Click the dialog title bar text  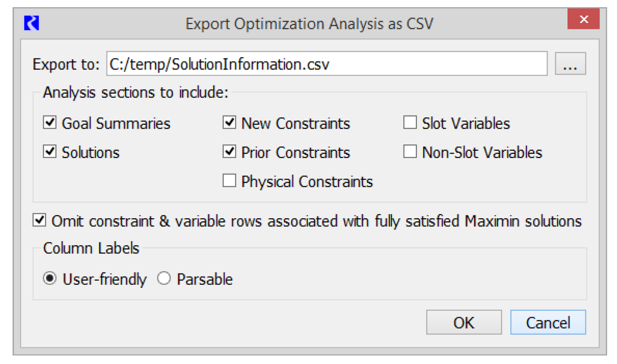point(309,23)
